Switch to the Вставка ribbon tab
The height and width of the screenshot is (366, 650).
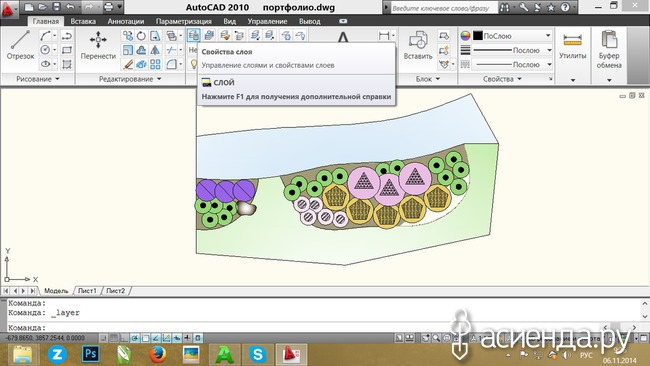pyautogui.click(x=83, y=21)
